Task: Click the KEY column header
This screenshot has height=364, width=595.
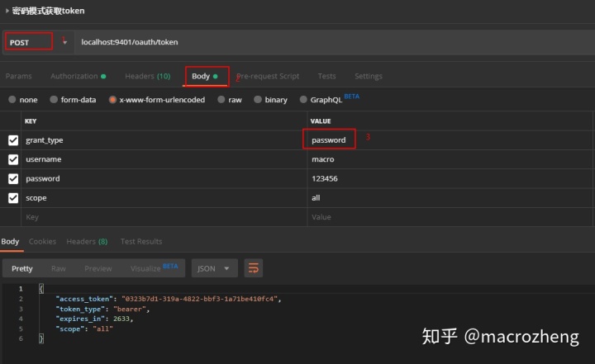Action: click(x=31, y=121)
